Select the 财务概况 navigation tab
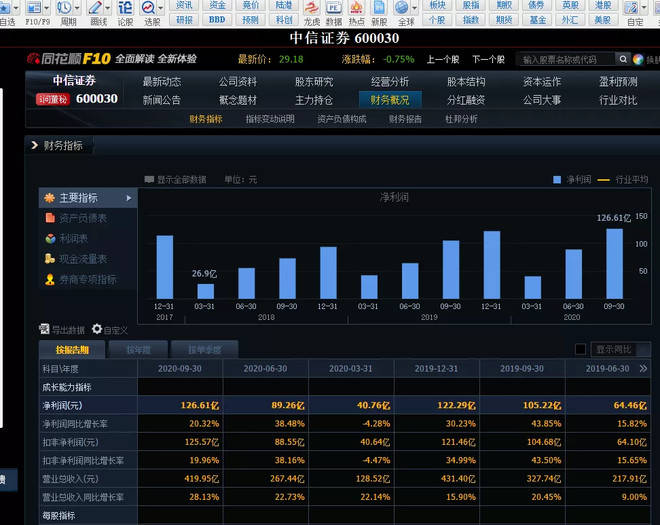The image size is (660, 525). (390, 100)
